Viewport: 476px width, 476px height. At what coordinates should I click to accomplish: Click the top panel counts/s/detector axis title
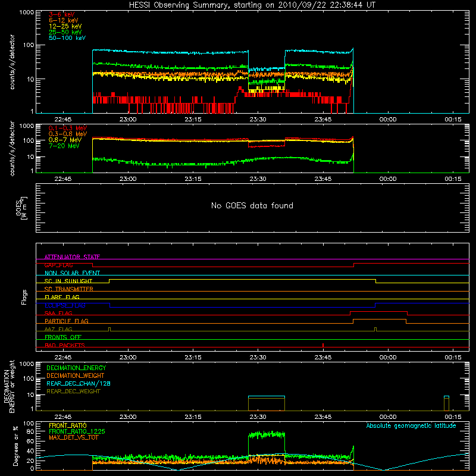click(12, 62)
